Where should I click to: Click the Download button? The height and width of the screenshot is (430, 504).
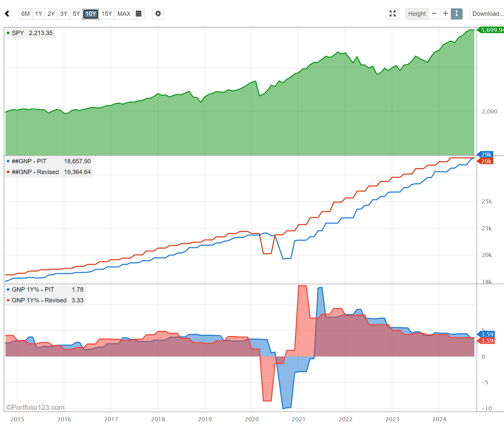487,14
